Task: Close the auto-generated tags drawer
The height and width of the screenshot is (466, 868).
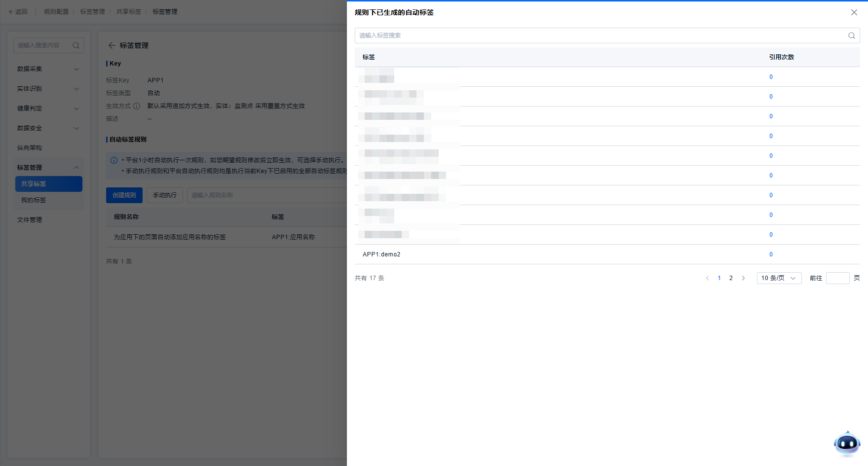Action: [854, 12]
